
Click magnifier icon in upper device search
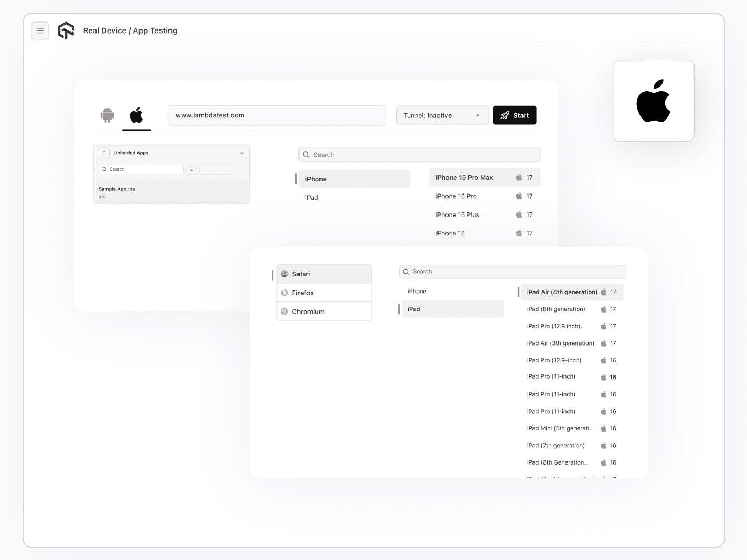click(x=306, y=155)
